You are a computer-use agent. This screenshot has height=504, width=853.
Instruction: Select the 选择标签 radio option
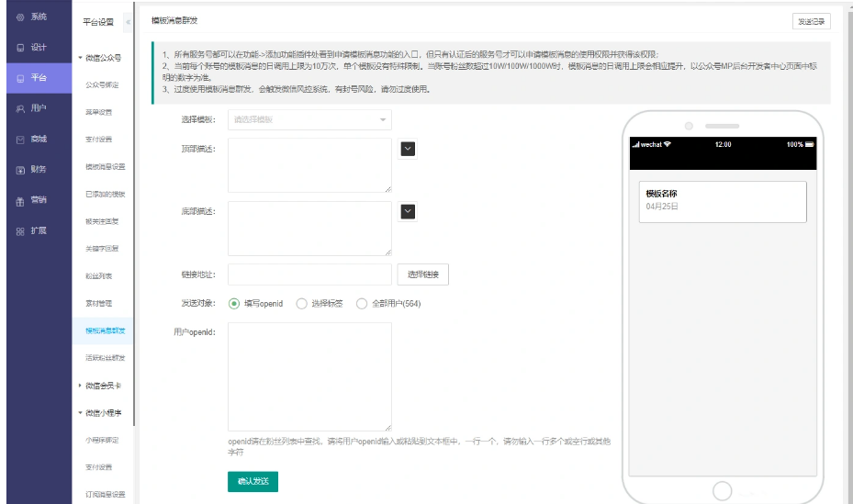[301, 304]
